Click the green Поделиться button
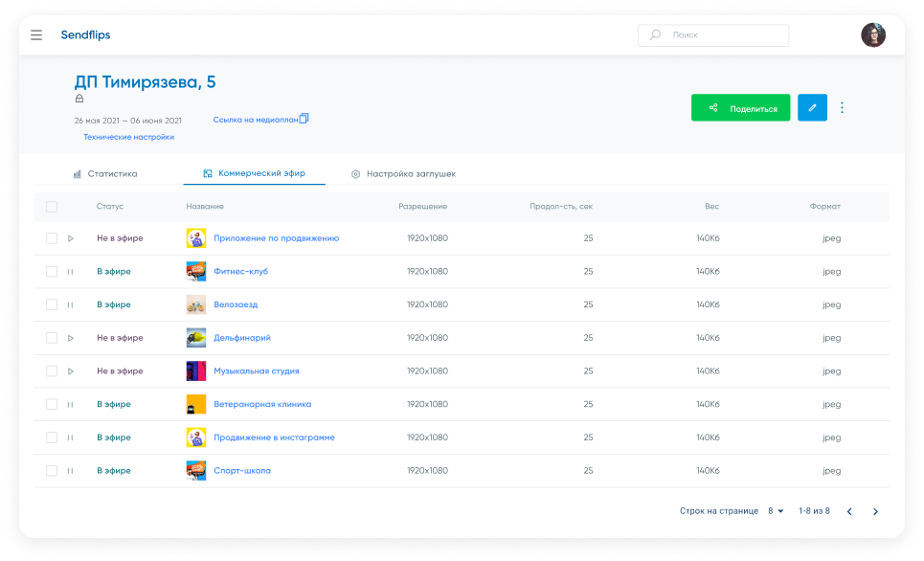 click(740, 108)
